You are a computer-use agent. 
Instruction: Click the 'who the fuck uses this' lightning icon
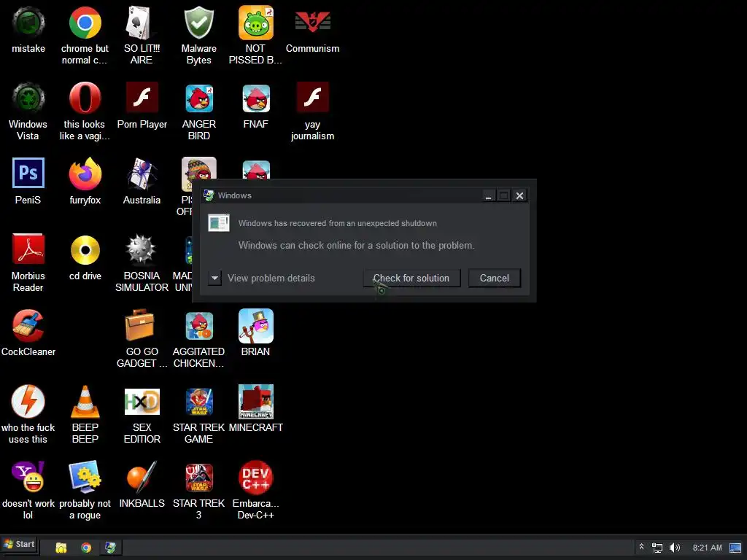click(28, 402)
